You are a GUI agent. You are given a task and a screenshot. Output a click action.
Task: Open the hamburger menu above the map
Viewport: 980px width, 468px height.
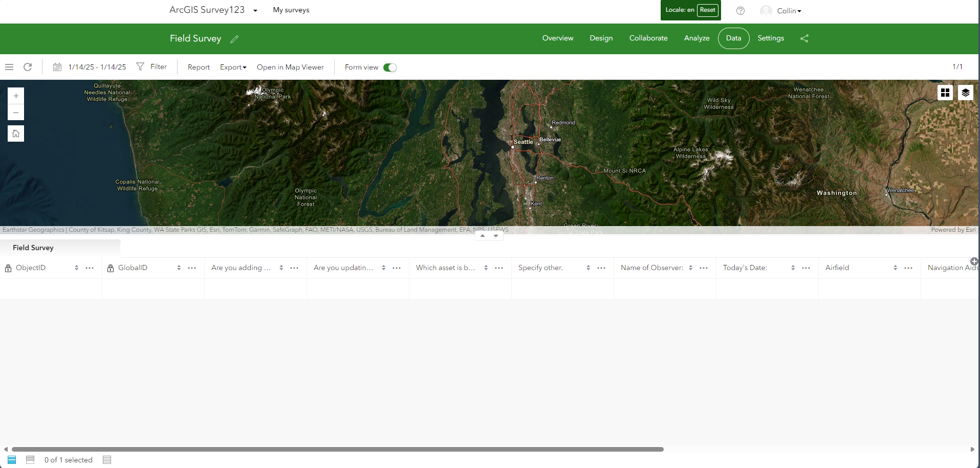click(x=9, y=66)
